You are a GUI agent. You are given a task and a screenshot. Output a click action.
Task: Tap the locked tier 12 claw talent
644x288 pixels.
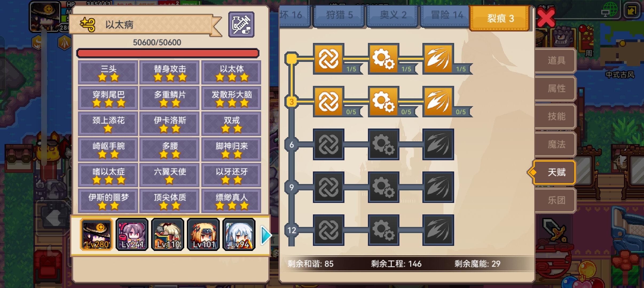(438, 230)
